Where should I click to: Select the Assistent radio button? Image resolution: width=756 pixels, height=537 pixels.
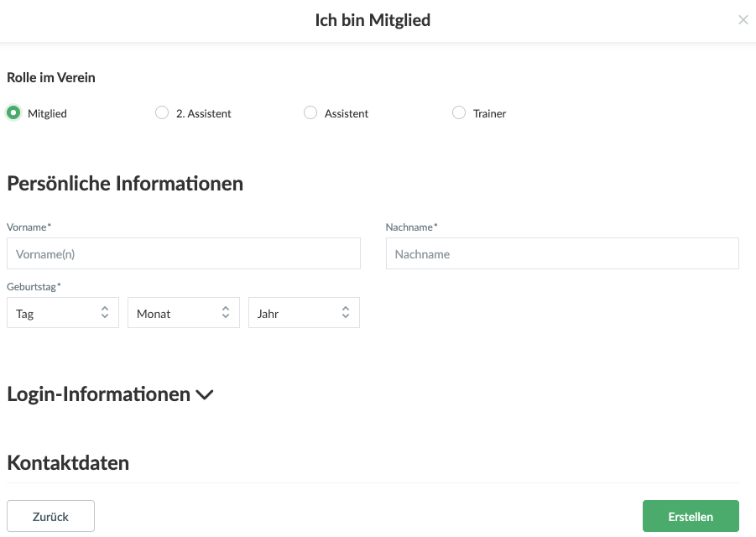pos(310,113)
